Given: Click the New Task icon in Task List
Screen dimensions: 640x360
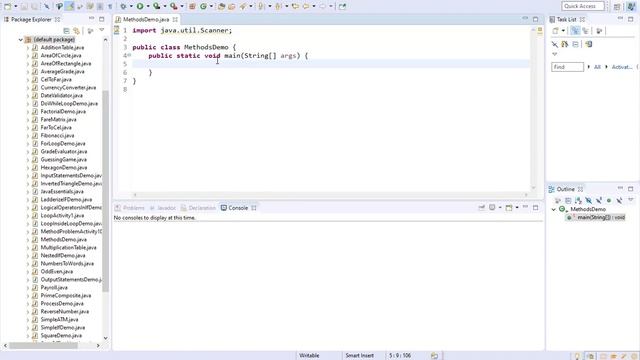Looking at the screenshot, I should pyautogui.click(x=556, y=31).
